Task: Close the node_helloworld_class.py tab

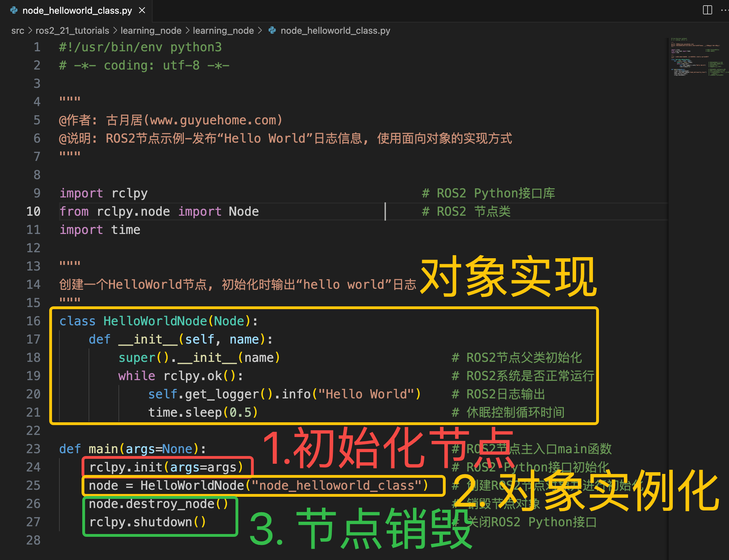Action: coord(142,11)
